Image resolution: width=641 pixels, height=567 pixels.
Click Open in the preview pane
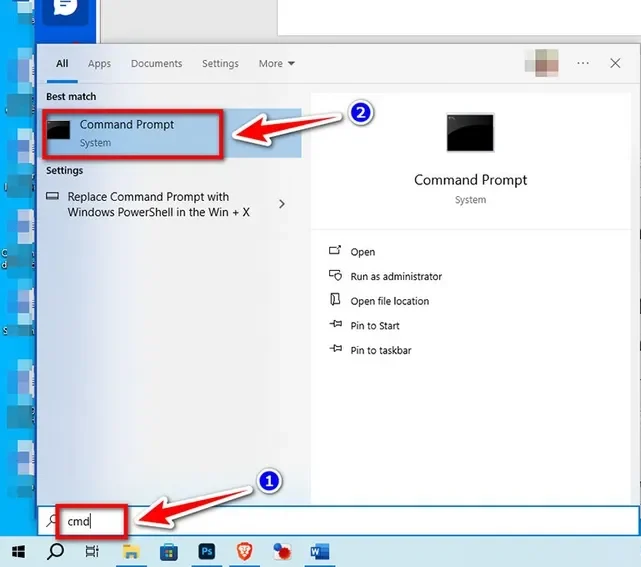(x=363, y=252)
